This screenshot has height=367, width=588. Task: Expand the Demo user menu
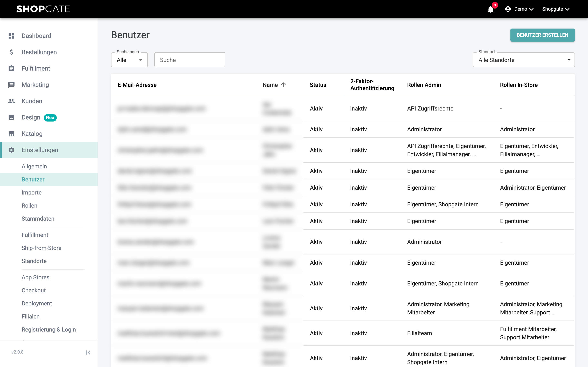click(519, 9)
